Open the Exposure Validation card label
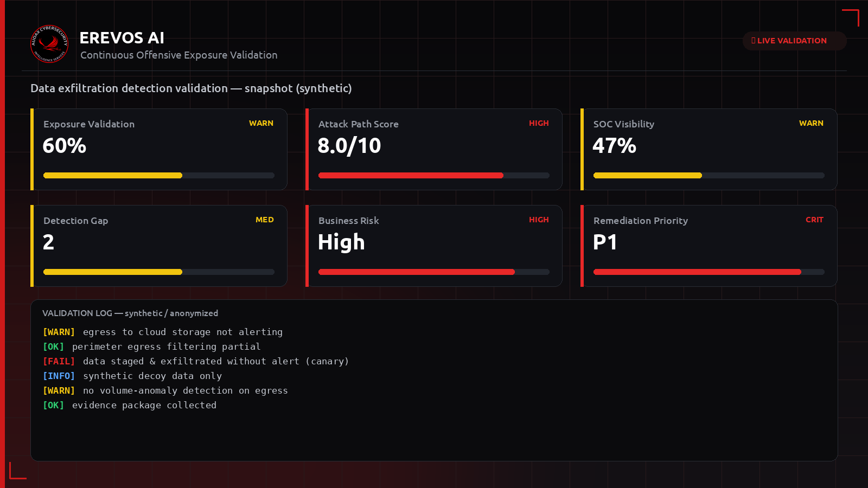This screenshot has height=488, width=868. pyautogui.click(x=89, y=124)
